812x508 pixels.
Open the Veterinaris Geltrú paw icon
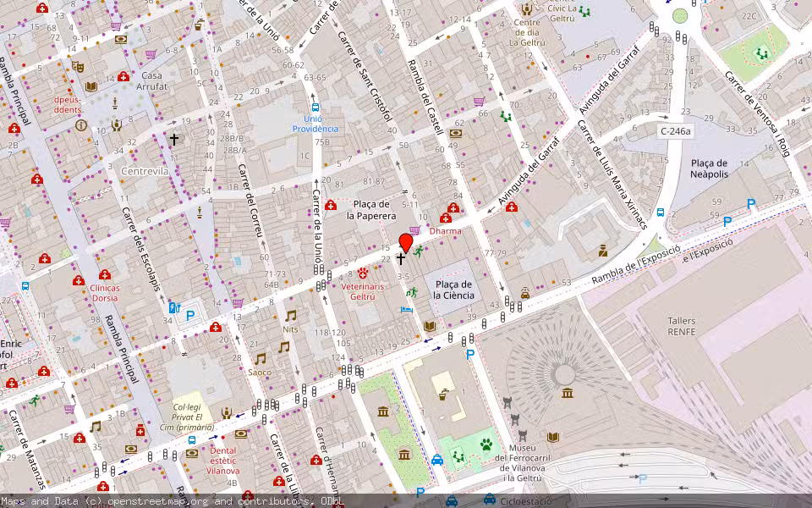click(363, 273)
